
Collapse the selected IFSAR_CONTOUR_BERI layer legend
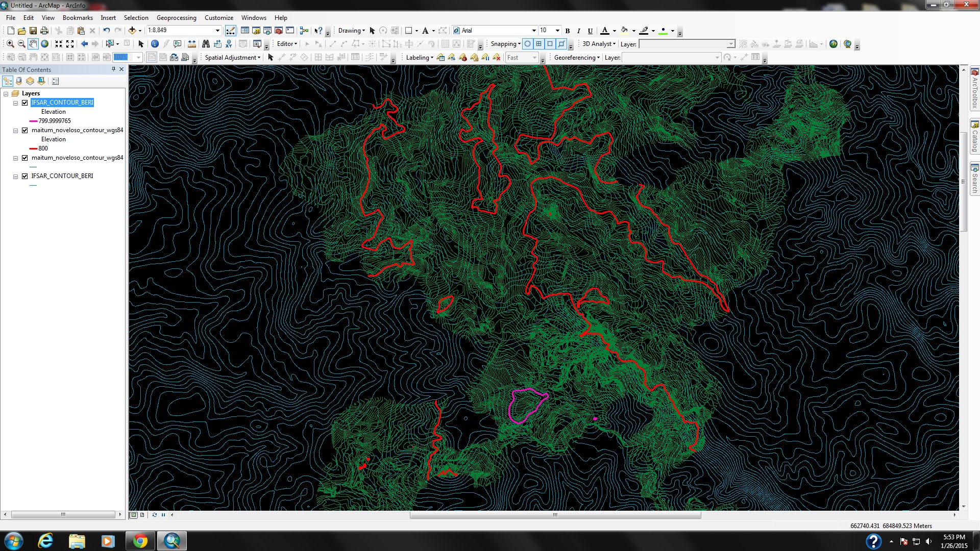coord(16,103)
